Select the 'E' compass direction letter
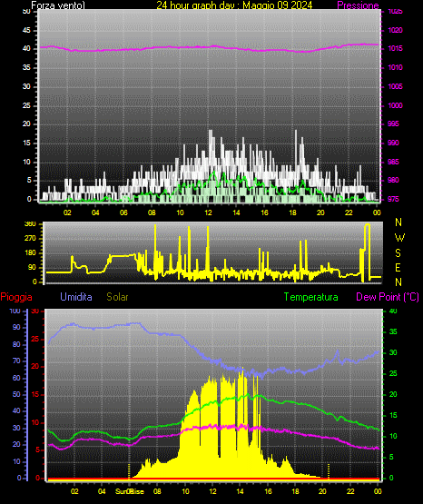The width and height of the screenshot is (423, 504). [x=398, y=267]
